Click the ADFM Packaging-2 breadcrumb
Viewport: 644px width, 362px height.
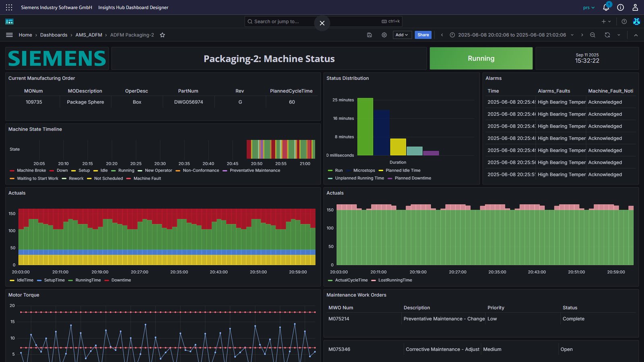point(132,35)
